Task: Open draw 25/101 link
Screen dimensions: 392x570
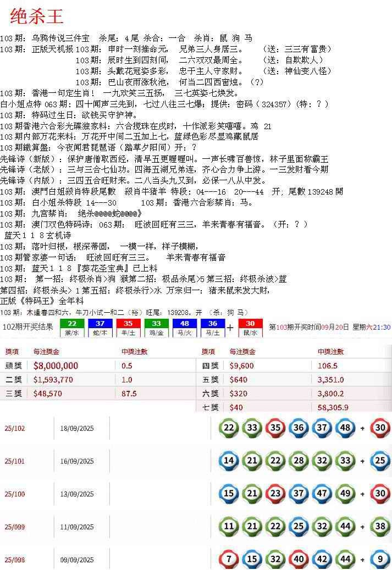Action: [x=15, y=461]
